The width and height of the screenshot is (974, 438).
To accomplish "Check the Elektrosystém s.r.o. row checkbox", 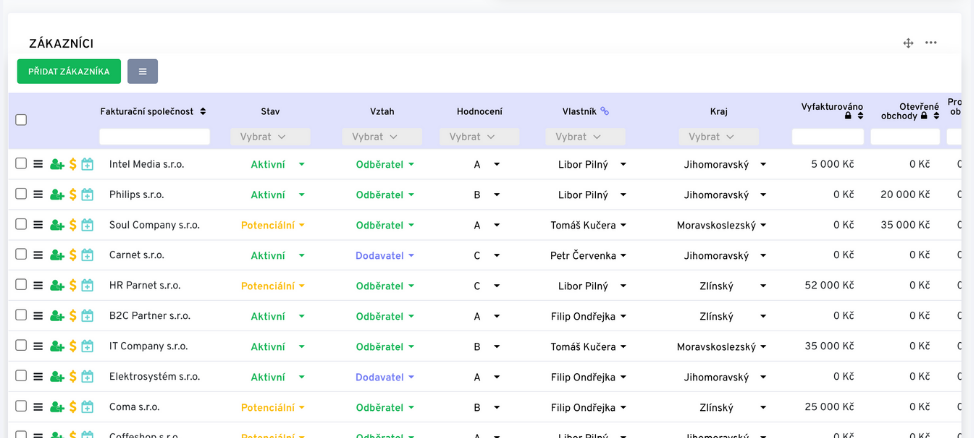I will coord(21,376).
